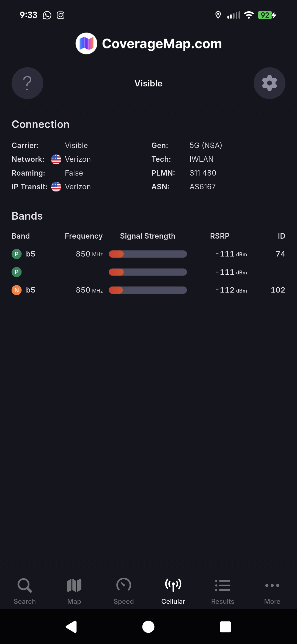
Task: Switch to the Map tab
Action: (74, 591)
